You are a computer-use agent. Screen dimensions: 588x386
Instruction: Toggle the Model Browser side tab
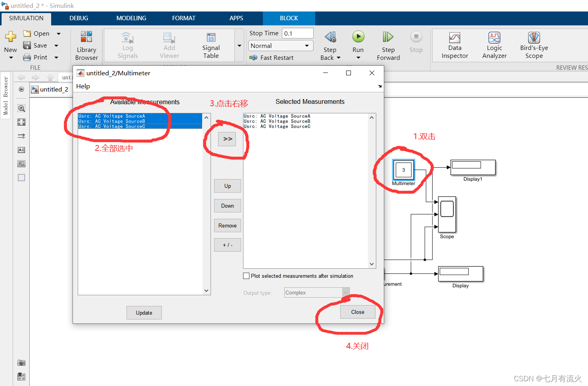6,96
